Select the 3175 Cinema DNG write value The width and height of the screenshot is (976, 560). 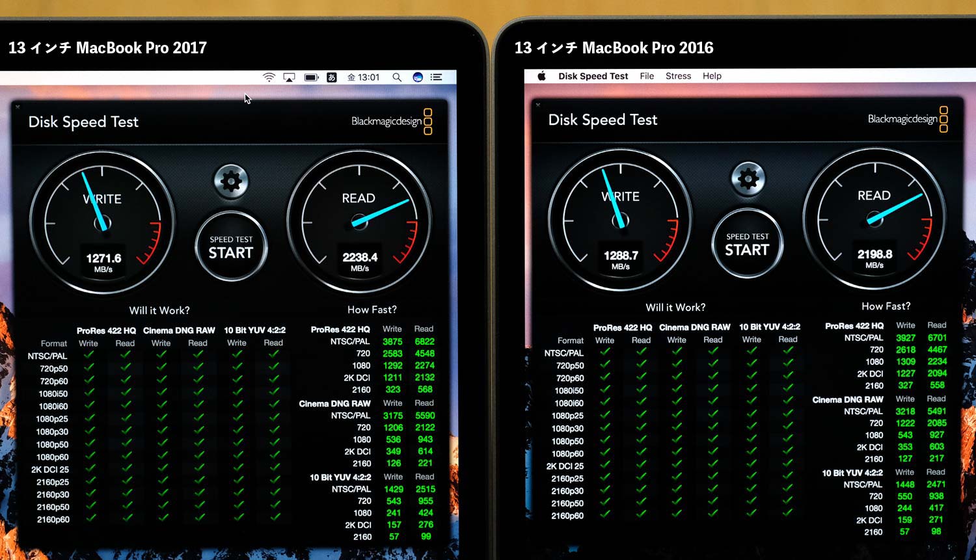(x=393, y=416)
